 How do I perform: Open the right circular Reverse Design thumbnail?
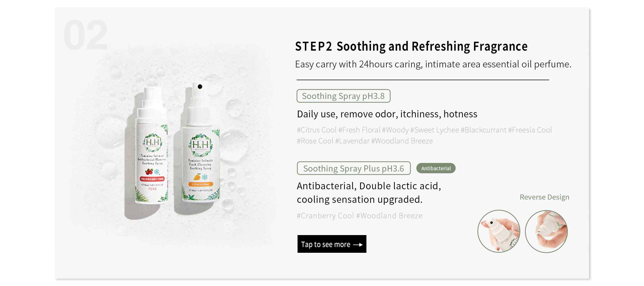click(x=546, y=231)
